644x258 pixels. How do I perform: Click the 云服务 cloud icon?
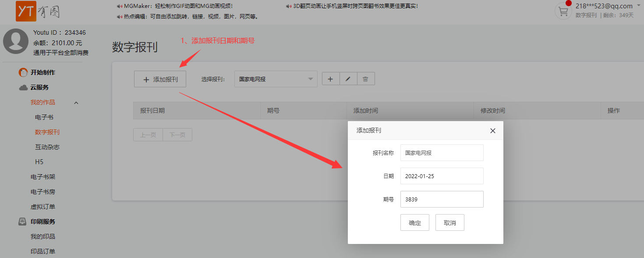point(23,87)
